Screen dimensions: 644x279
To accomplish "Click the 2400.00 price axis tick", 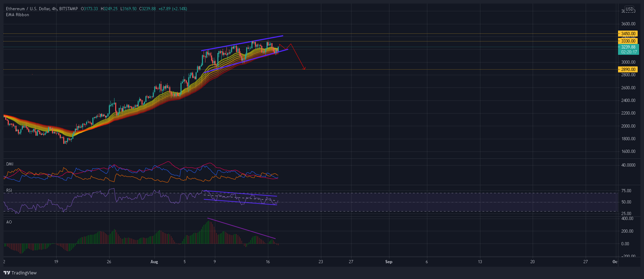I will click(628, 100).
